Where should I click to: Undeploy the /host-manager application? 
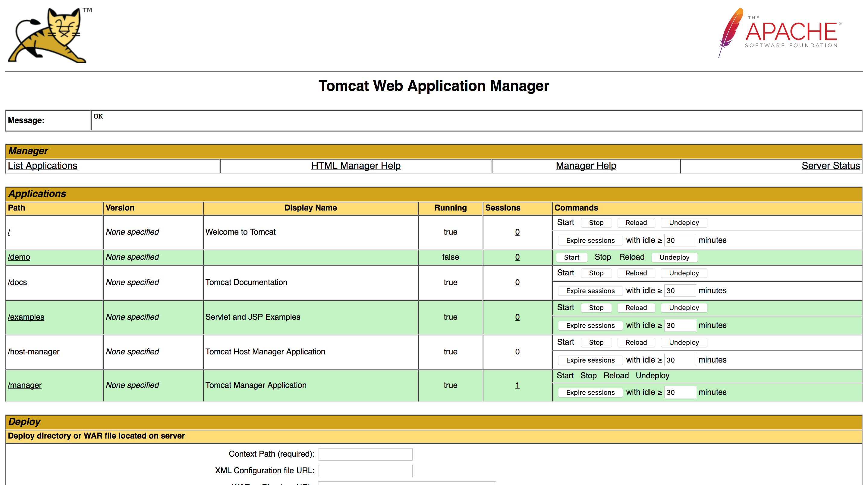tap(684, 342)
